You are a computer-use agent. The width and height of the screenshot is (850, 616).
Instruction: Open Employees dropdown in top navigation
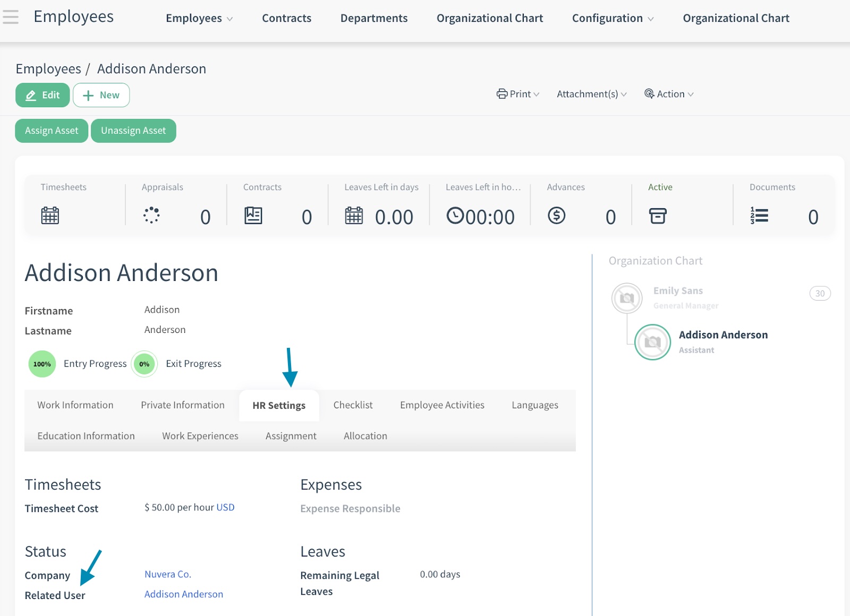[x=199, y=18]
